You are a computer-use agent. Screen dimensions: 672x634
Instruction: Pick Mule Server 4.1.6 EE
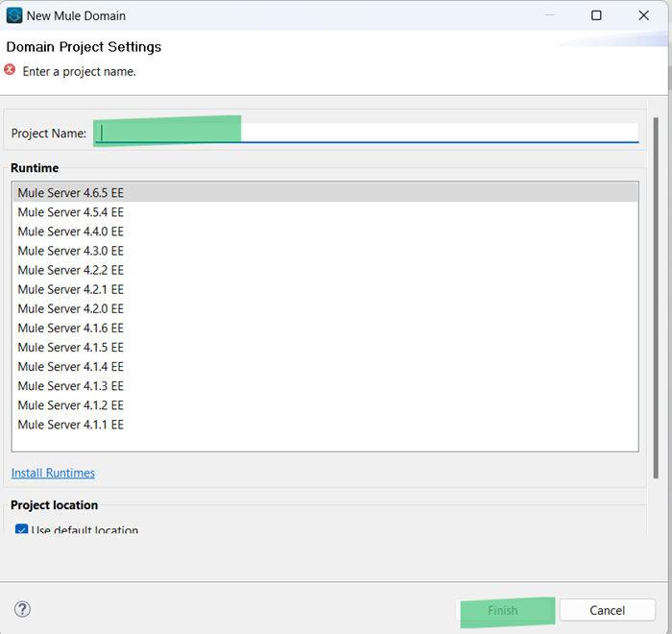[x=71, y=328]
